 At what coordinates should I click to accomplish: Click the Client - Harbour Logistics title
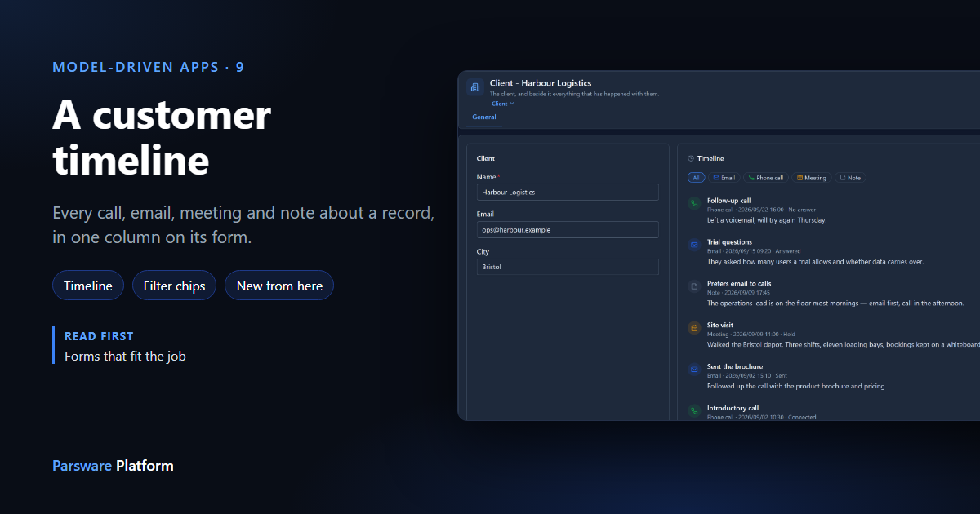click(541, 83)
